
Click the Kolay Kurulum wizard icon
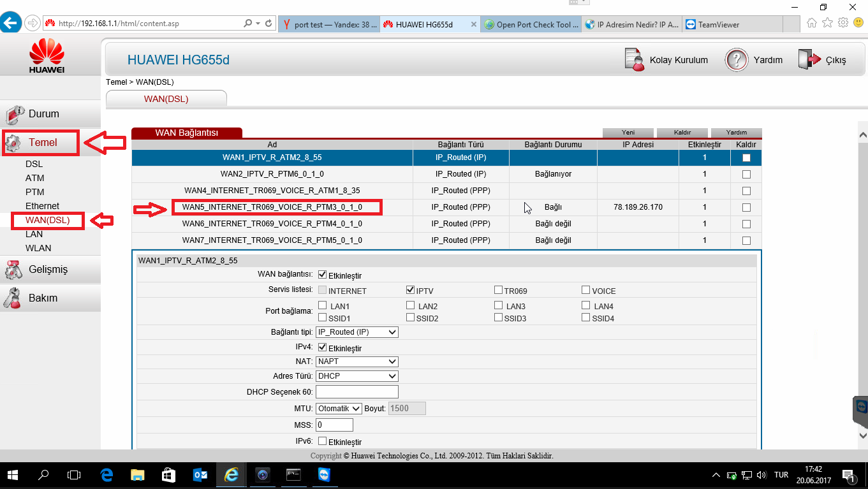(634, 59)
